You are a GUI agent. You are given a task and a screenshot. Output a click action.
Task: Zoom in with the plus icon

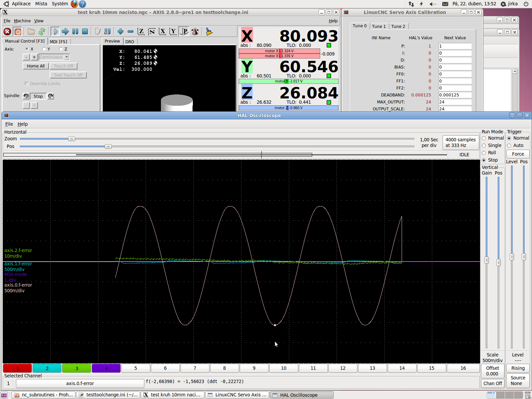tap(120, 32)
